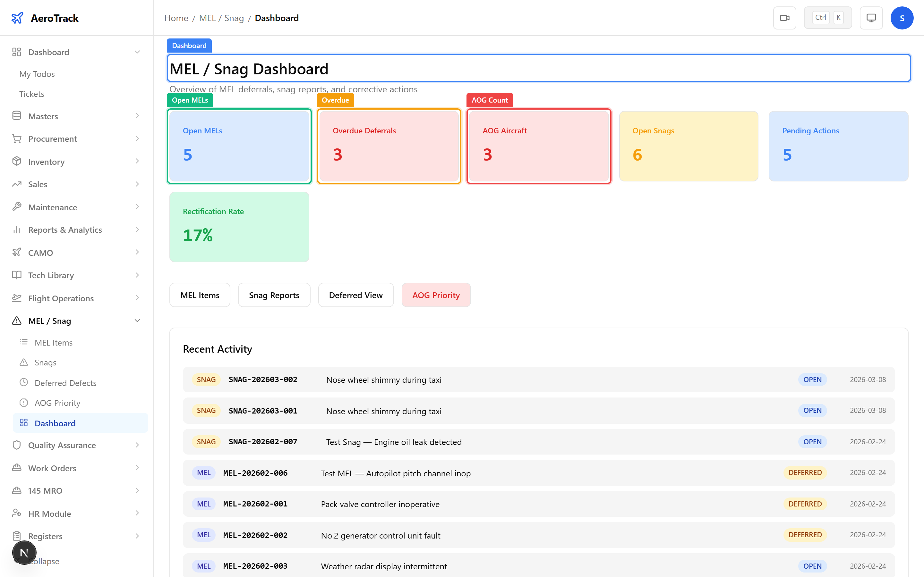Select the Maintenance wrench icon in sidebar
The height and width of the screenshot is (577, 924).
(17, 207)
